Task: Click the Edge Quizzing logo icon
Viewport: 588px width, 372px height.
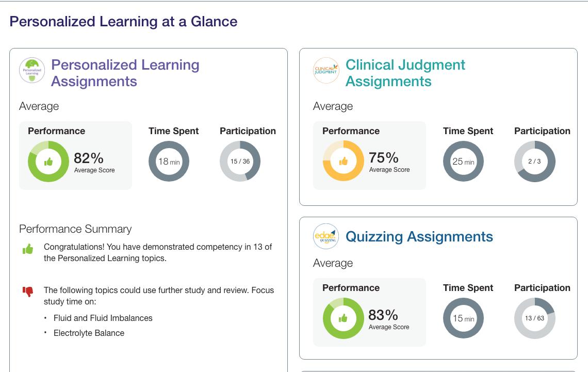Action: [x=326, y=236]
